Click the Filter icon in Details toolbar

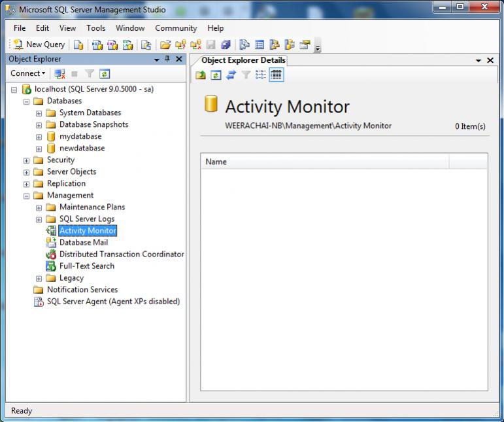coord(246,75)
